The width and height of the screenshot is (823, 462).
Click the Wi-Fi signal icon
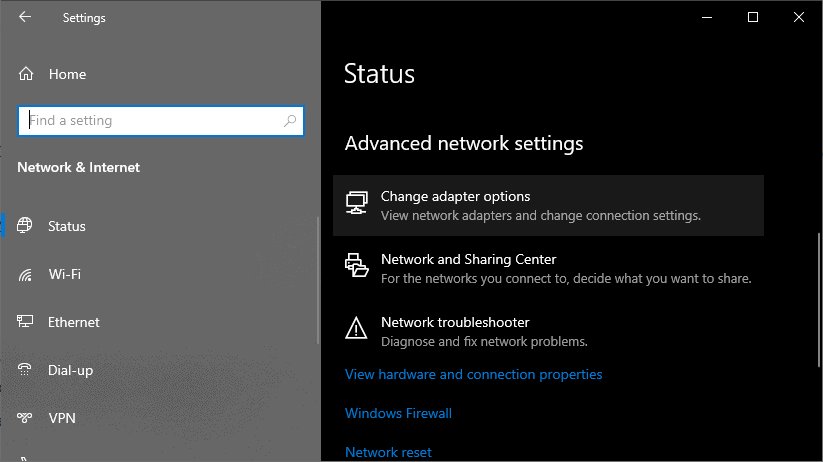click(26, 274)
